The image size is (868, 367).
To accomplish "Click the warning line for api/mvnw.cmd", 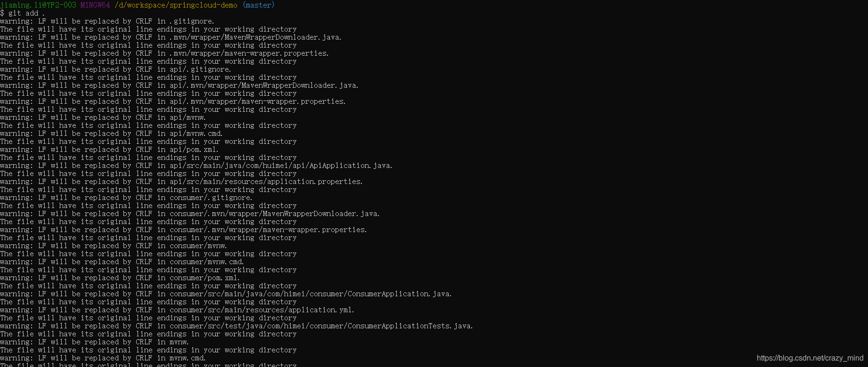I will pos(112,133).
